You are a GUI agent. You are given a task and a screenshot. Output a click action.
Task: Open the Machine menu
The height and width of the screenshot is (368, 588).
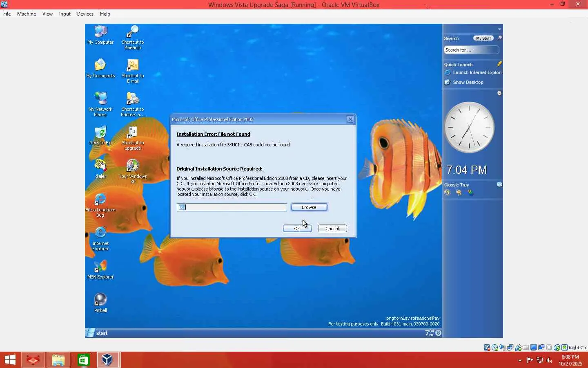27,14
